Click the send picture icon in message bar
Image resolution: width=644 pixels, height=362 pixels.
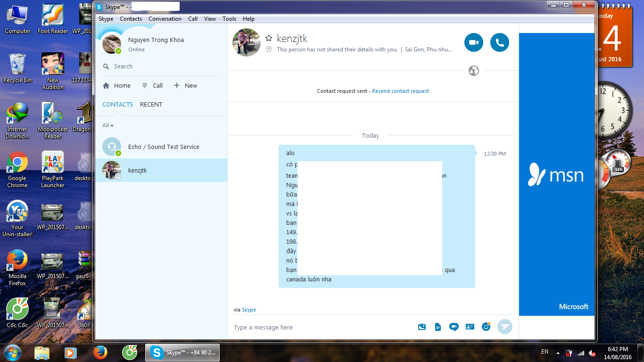coord(422,327)
